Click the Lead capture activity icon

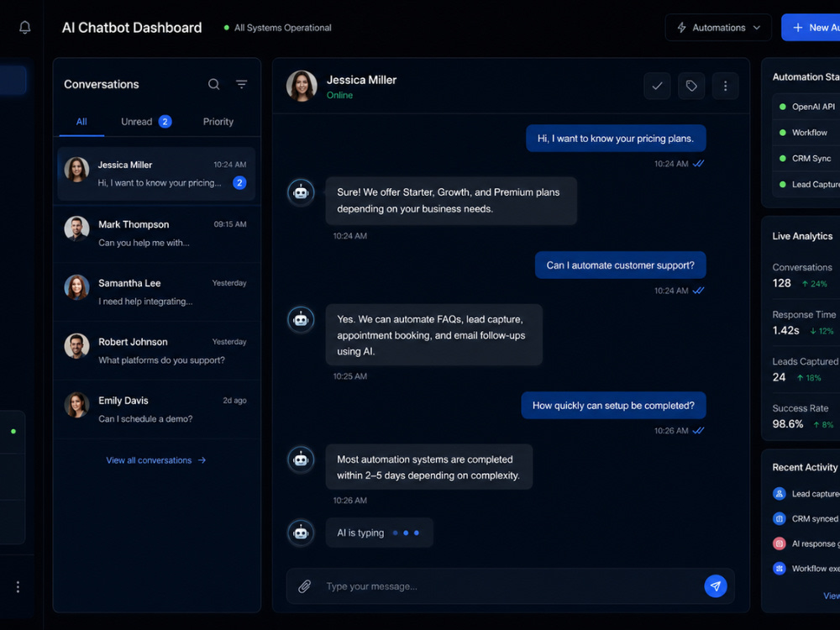click(780, 493)
